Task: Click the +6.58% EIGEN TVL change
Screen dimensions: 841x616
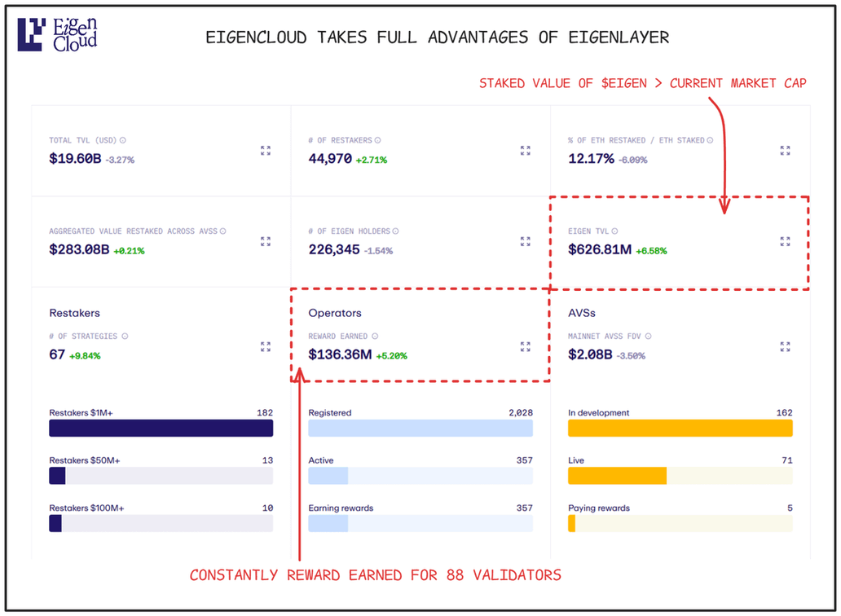Action: coord(651,251)
